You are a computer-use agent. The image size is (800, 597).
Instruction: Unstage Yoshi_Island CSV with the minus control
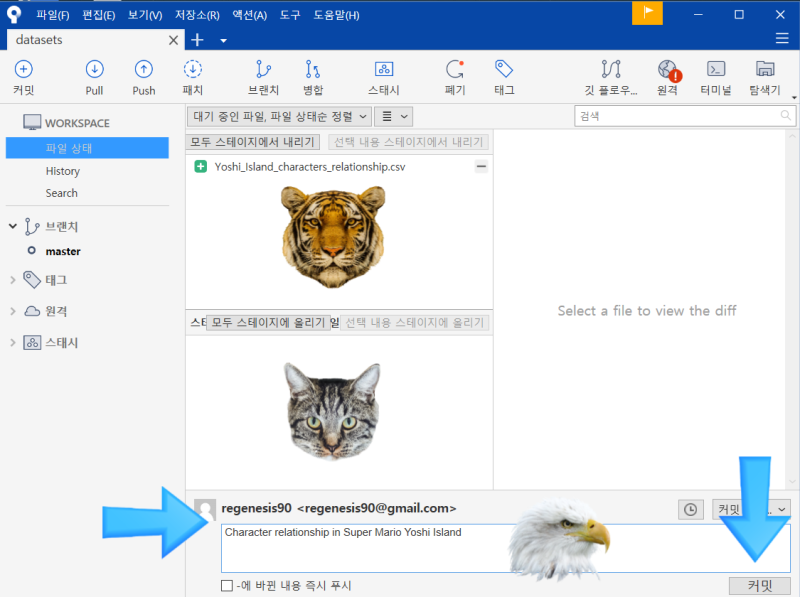[481, 165]
